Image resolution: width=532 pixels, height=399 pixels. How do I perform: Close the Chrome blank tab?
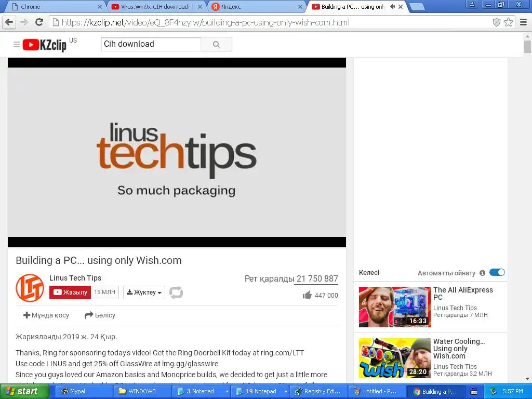pos(99,6)
